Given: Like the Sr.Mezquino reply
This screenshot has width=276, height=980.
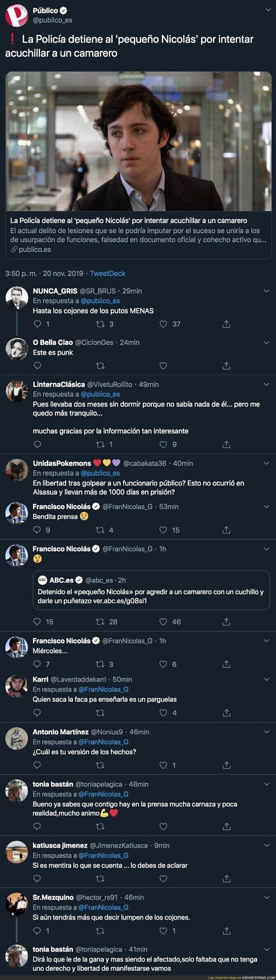Looking at the screenshot, I should [x=163, y=931].
